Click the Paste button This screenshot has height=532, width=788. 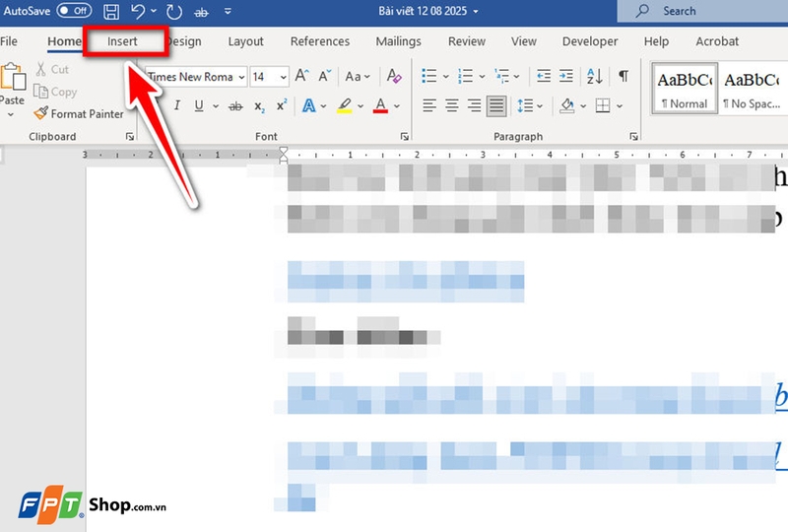click(12, 86)
